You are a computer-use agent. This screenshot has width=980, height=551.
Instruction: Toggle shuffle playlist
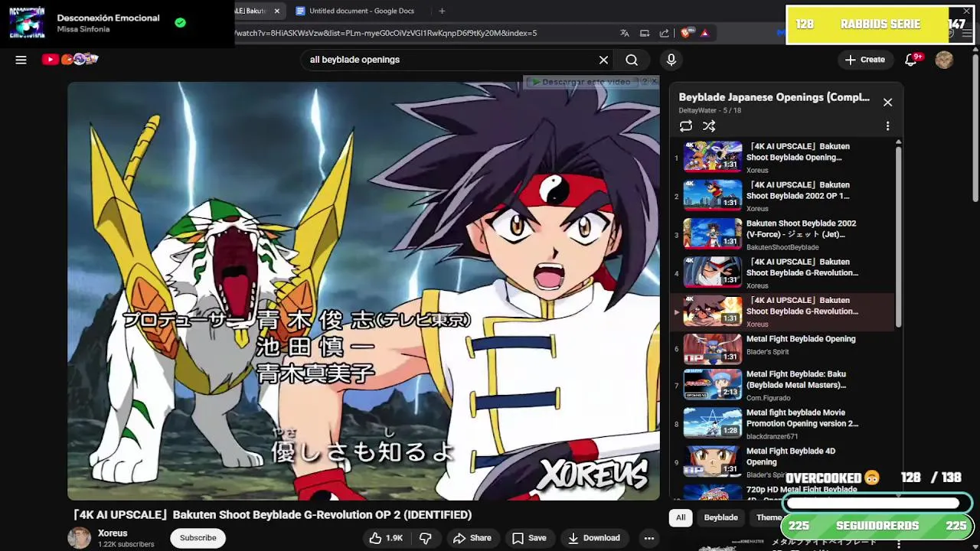click(709, 126)
